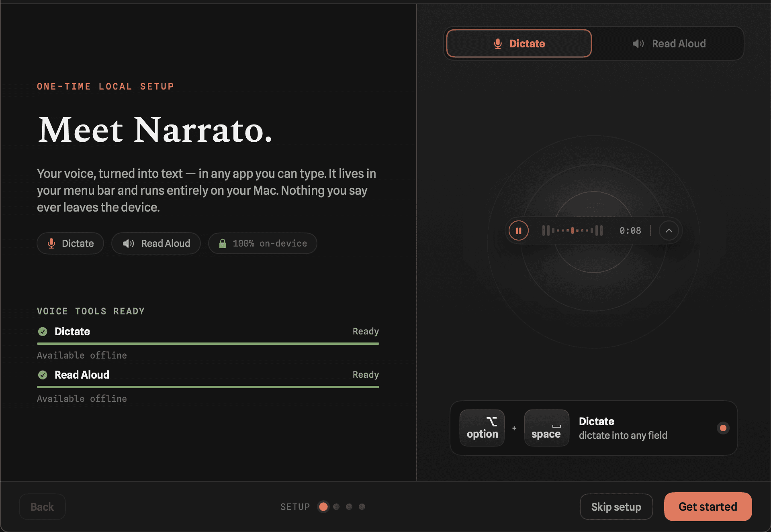This screenshot has width=771, height=532.
Task: Click the Read Aloud feature pill
Action: [x=156, y=243]
